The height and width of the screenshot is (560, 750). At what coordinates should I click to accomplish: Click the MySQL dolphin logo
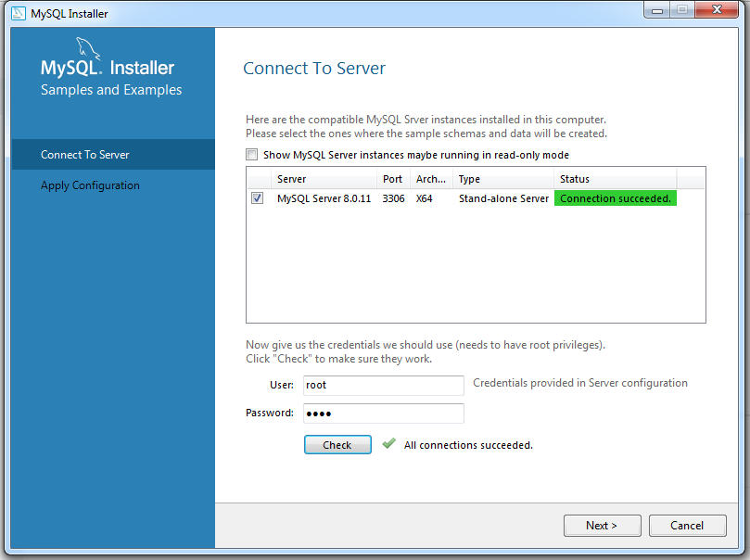pos(88,49)
